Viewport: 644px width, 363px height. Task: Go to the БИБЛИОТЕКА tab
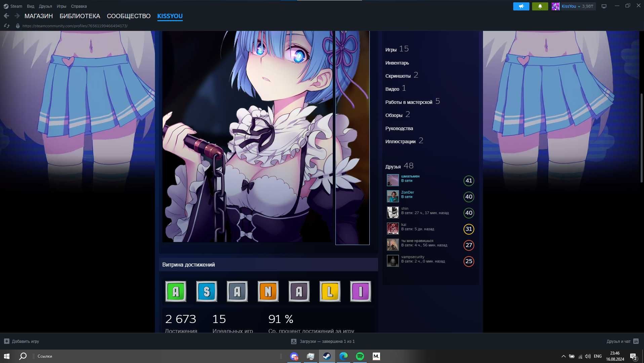pyautogui.click(x=80, y=16)
